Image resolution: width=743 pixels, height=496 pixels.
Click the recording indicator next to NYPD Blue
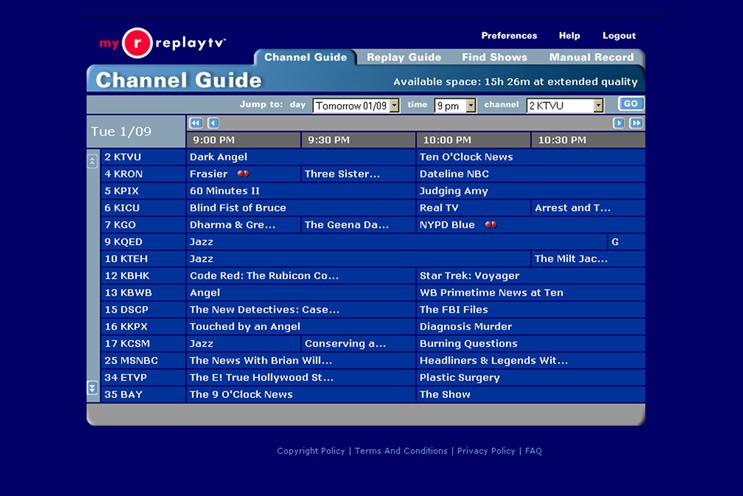490,225
